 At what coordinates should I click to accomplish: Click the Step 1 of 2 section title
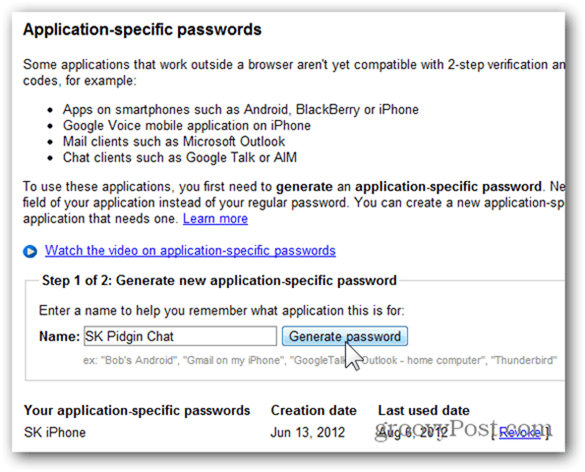pyautogui.click(x=219, y=281)
